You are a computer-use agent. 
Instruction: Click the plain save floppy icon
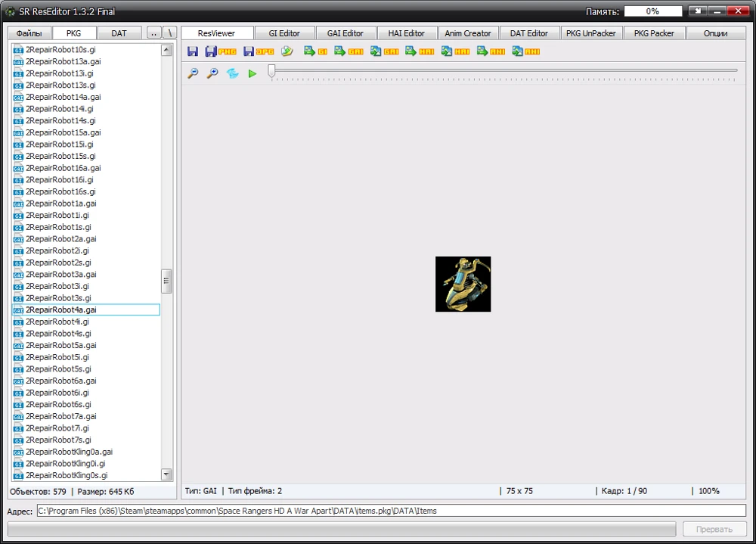pos(193,51)
